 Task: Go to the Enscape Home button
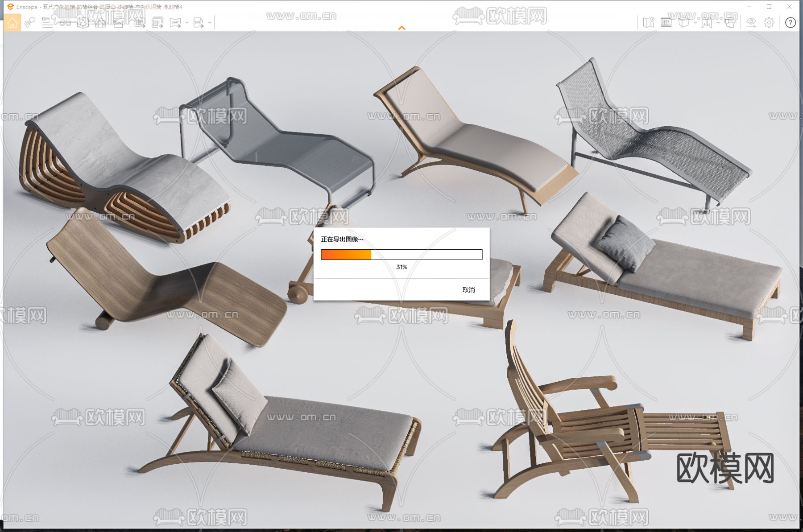point(12,23)
